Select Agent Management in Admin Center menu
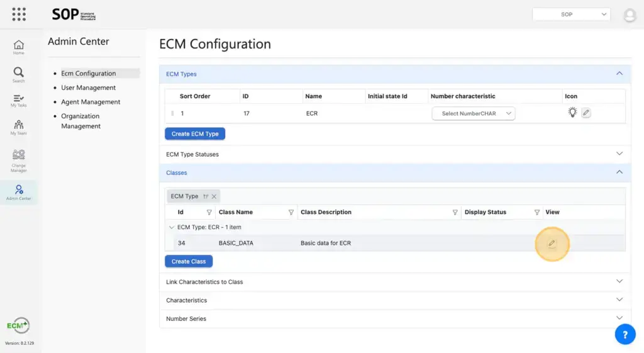 pyautogui.click(x=91, y=102)
